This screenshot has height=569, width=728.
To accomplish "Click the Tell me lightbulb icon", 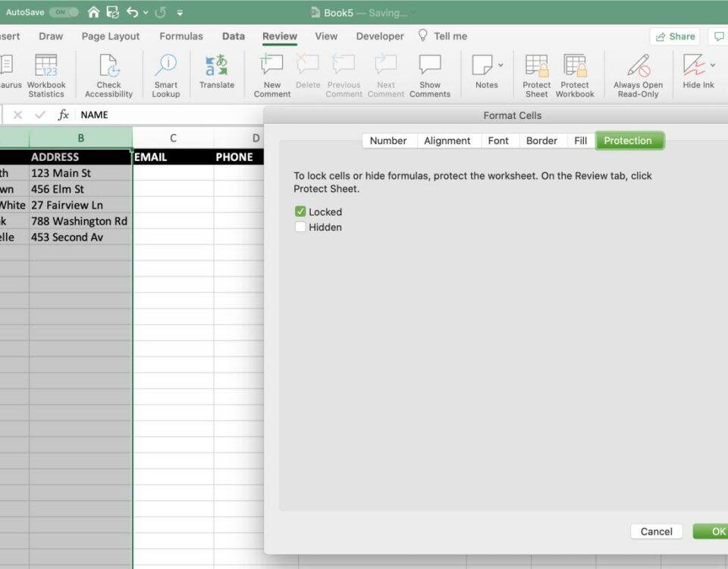I will (x=422, y=36).
